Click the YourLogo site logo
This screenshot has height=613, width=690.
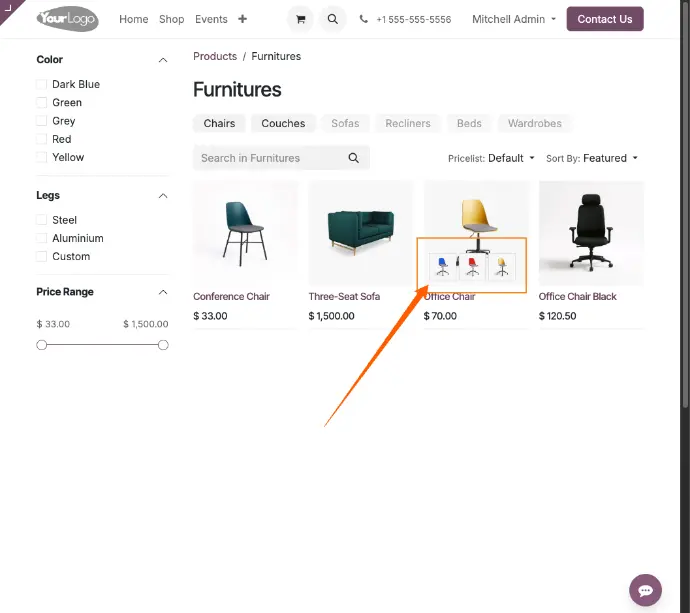pyautogui.click(x=68, y=19)
